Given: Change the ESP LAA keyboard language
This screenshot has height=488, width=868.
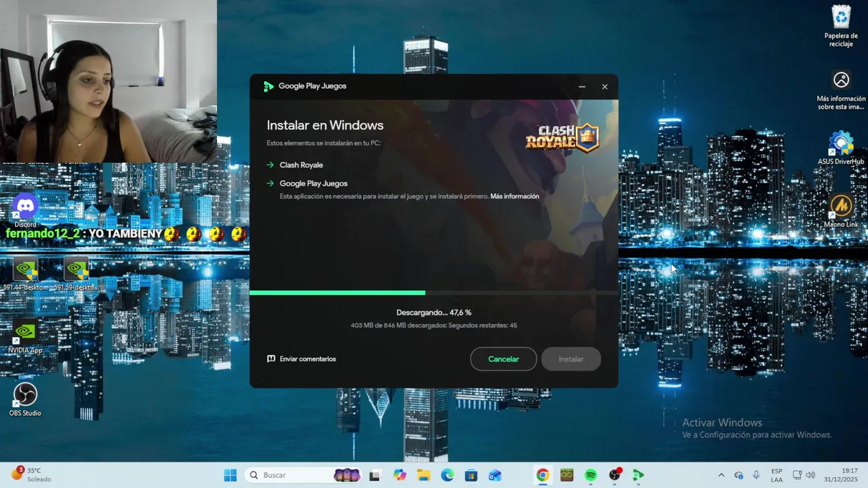Looking at the screenshot, I should pyautogui.click(x=776, y=475).
